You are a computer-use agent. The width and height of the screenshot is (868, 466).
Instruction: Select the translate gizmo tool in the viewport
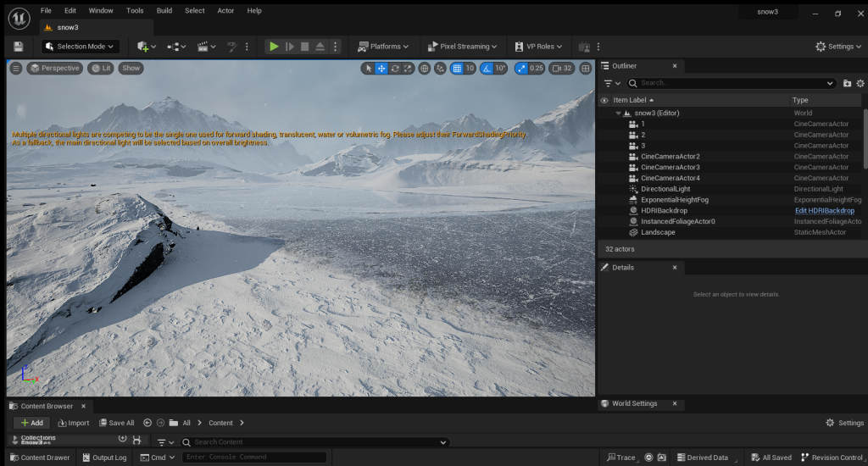pyautogui.click(x=381, y=69)
